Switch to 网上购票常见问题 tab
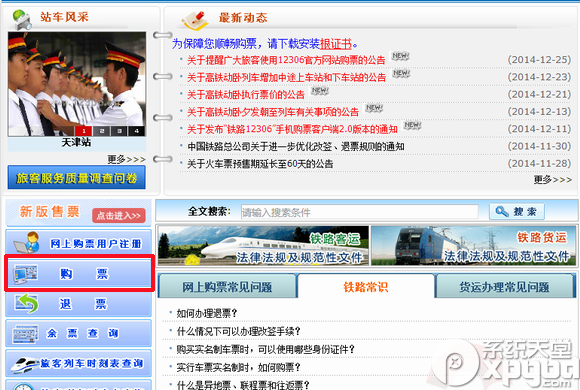580x390 pixels. (227, 287)
